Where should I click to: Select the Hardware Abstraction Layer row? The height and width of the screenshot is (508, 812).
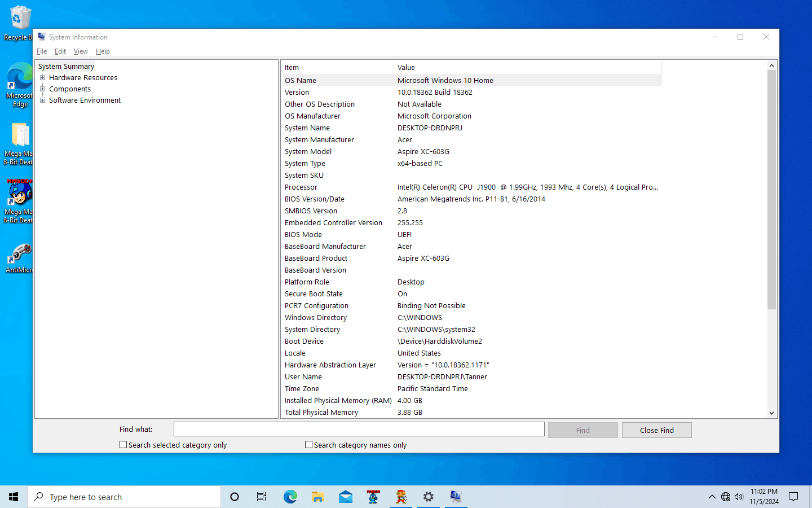[x=471, y=365]
